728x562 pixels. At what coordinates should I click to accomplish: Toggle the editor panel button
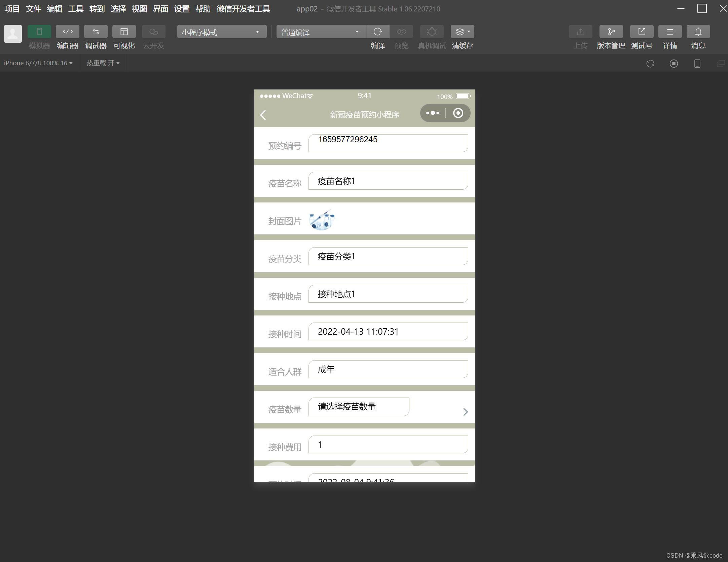(x=67, y=32)
